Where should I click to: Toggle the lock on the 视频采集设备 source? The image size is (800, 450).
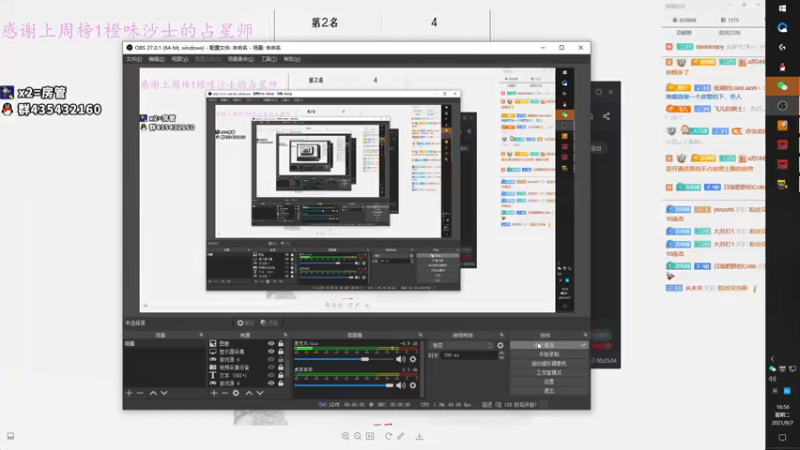coord(281,367)
